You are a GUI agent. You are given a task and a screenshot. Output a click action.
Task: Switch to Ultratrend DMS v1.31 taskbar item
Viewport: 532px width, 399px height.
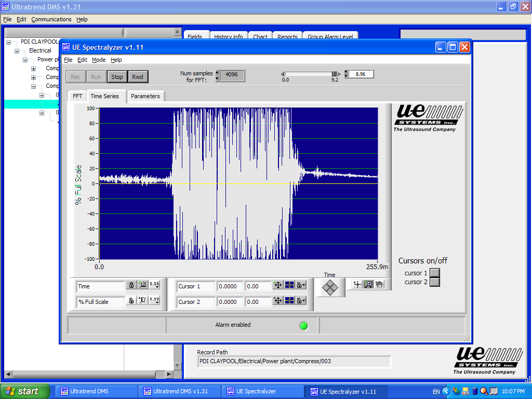(180, 391)
